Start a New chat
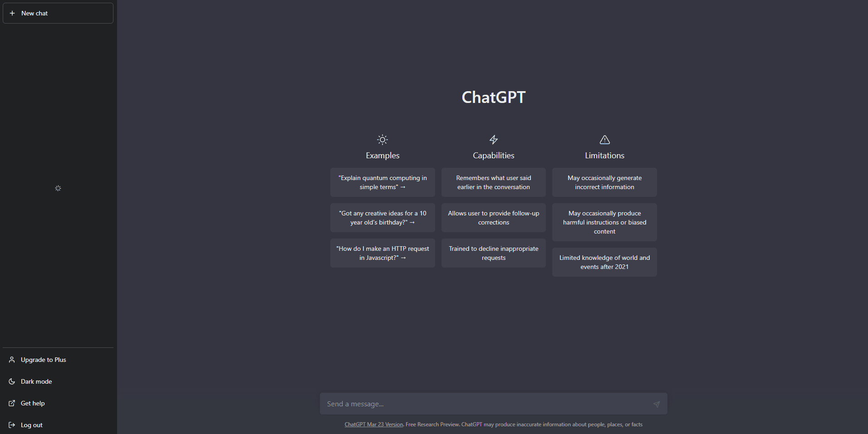Image resolution: width=868 pixels, height=434 pixels. [58, 13]
